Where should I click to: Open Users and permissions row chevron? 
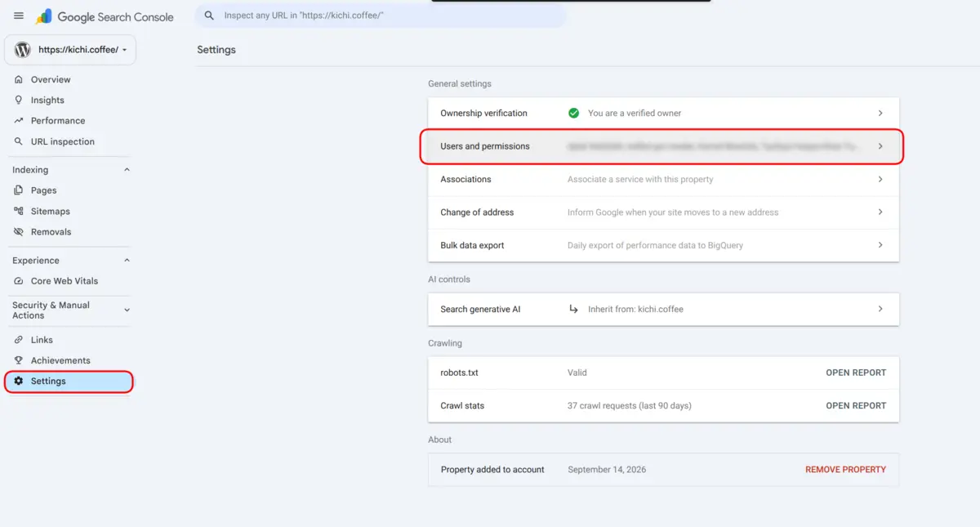(x=880, y=146)
